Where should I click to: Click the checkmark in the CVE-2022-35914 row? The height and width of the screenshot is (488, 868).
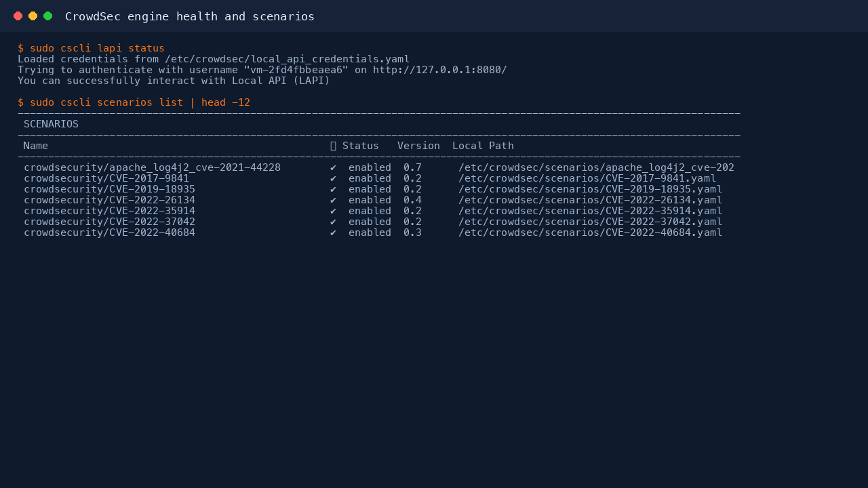point(333,211)
